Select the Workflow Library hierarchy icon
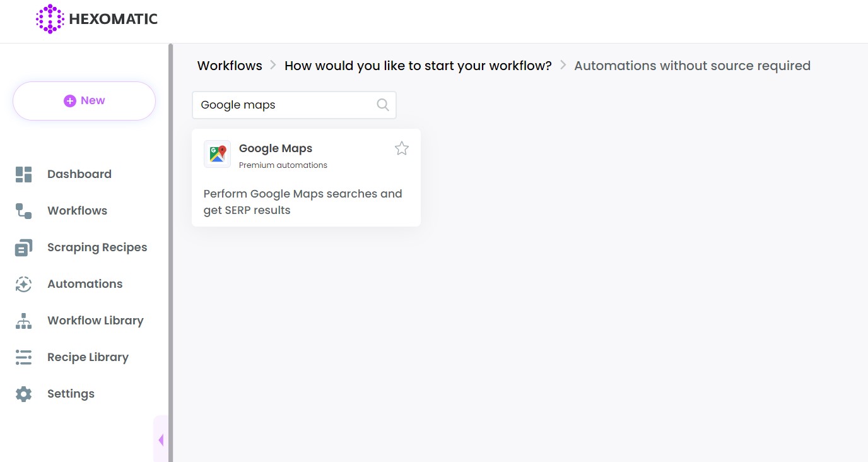 23,320
